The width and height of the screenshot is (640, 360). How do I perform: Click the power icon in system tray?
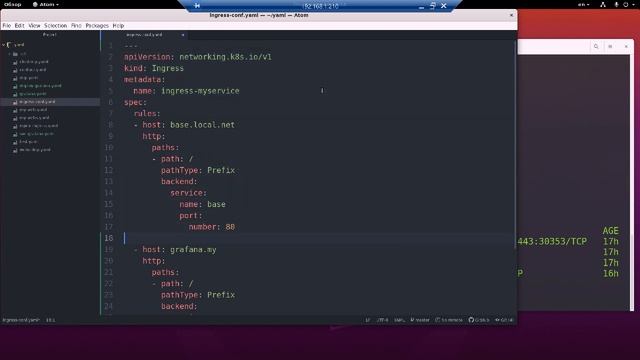625,4
